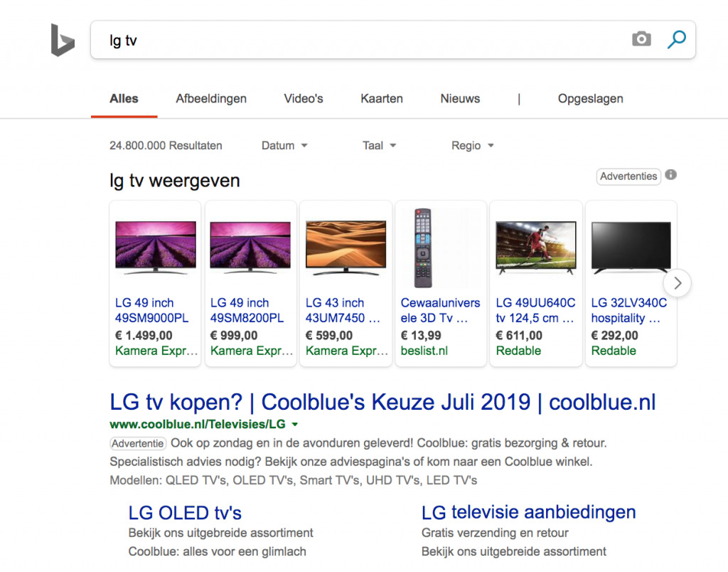Screen dimensions: 728x572
Task: Switch to the Afbeeldingen tab
Action: click(211, 98)
